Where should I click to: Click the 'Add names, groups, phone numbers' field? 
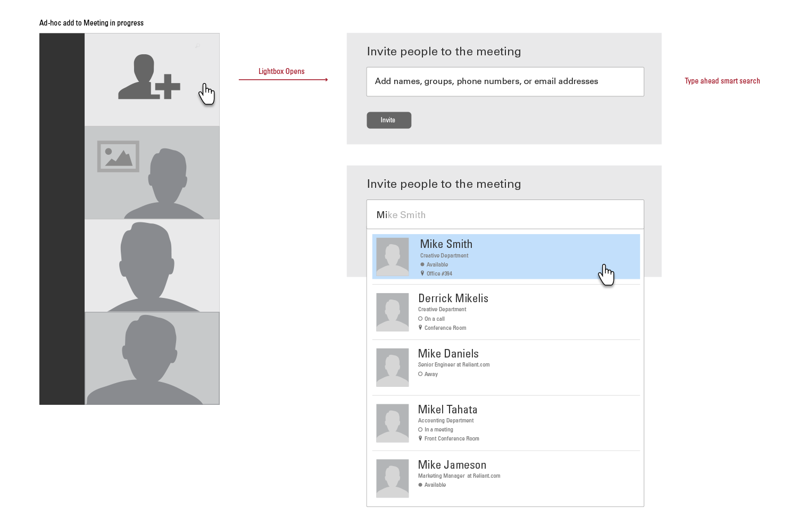(x=505, y=81)
